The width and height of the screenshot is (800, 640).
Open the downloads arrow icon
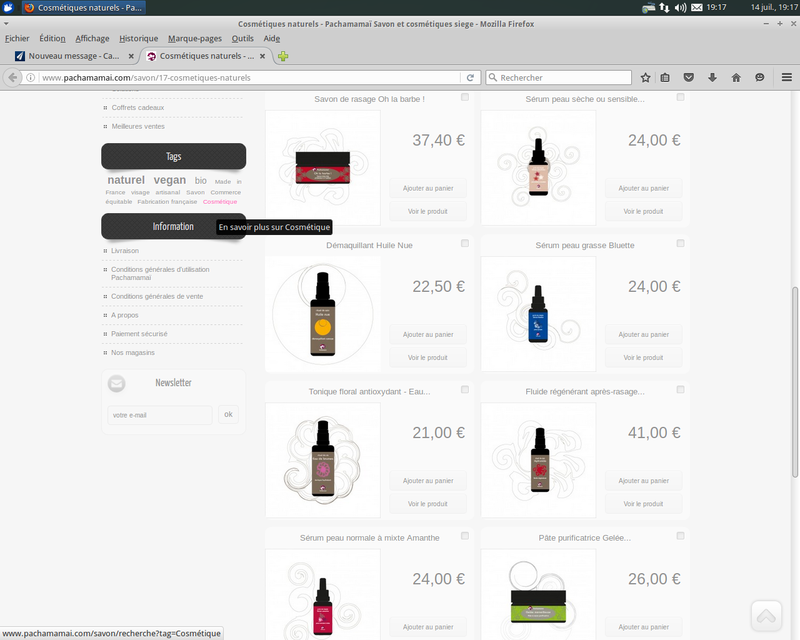pyautogui.click(x=712, y=78)
